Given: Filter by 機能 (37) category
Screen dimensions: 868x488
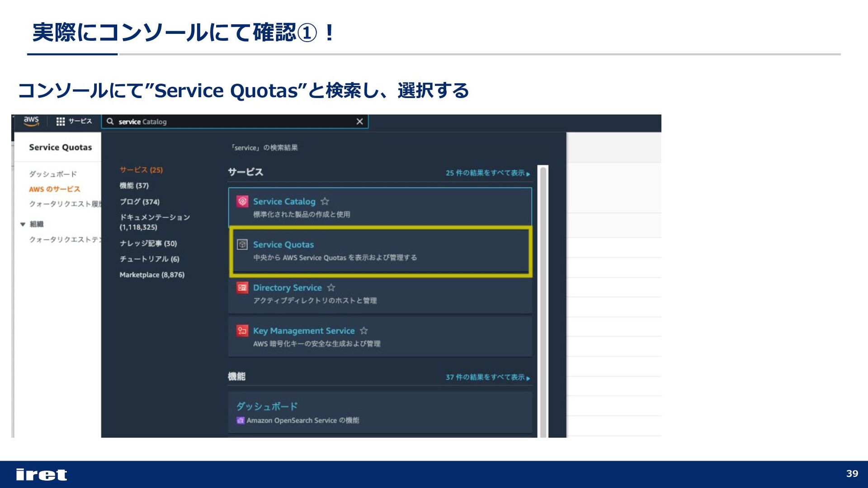Looking at the screenshot, I should [x=134, y=186].
